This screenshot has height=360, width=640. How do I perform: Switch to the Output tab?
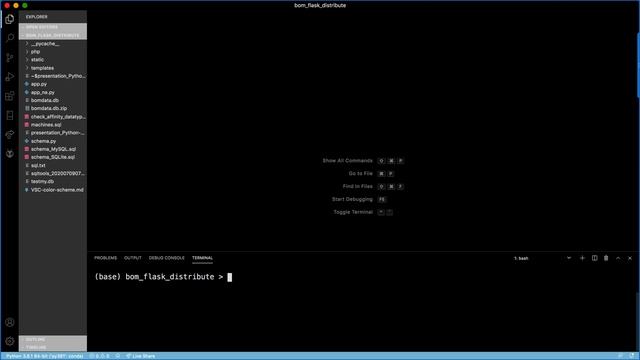click(133, 258)
